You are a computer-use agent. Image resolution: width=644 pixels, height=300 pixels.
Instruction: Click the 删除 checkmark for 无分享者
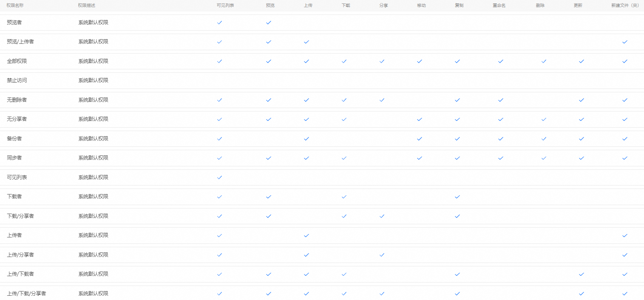tap(544, 119)
